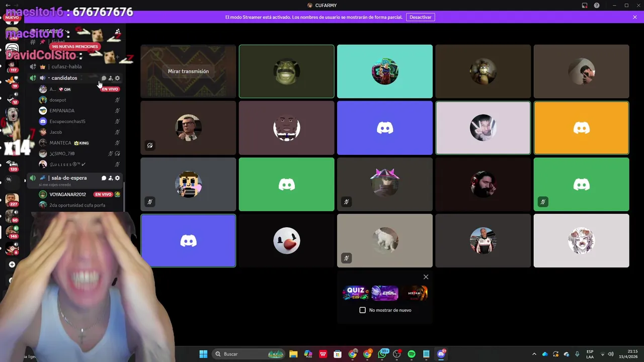
Task: Select the teal background participant tile
Action: pos(385,71)
